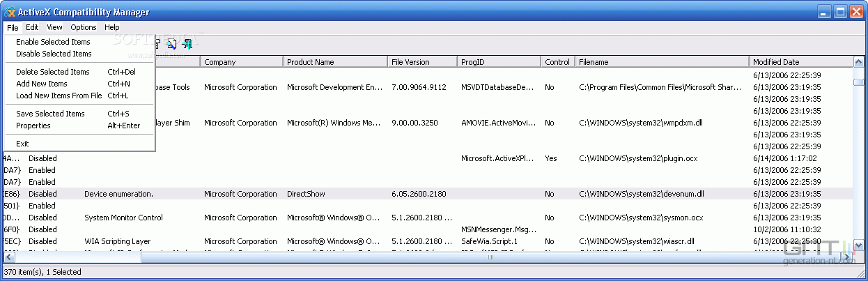Choose Save Selected Items

click(x=79, y=114)
